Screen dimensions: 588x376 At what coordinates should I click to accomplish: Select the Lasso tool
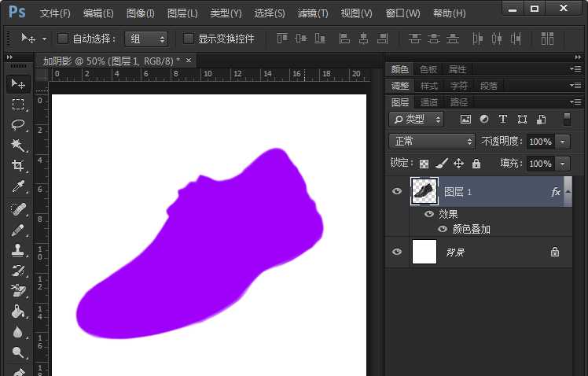pos(17,124)
